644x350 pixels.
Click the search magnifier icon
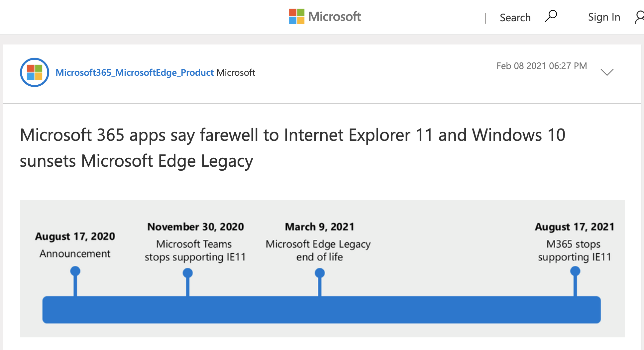551,16
